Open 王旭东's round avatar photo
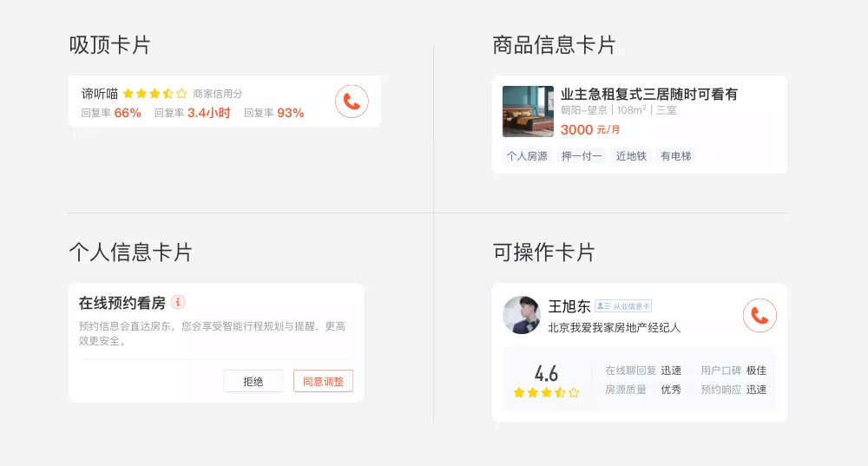Image resolution: width=868 pixels, height=466 pixels. tap(522, 315)
